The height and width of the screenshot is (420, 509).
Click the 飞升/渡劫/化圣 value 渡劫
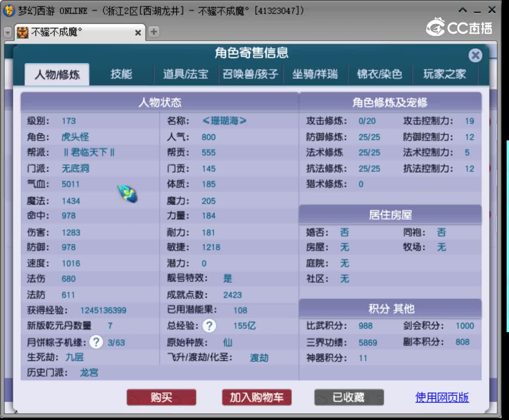tap(259, 358)
